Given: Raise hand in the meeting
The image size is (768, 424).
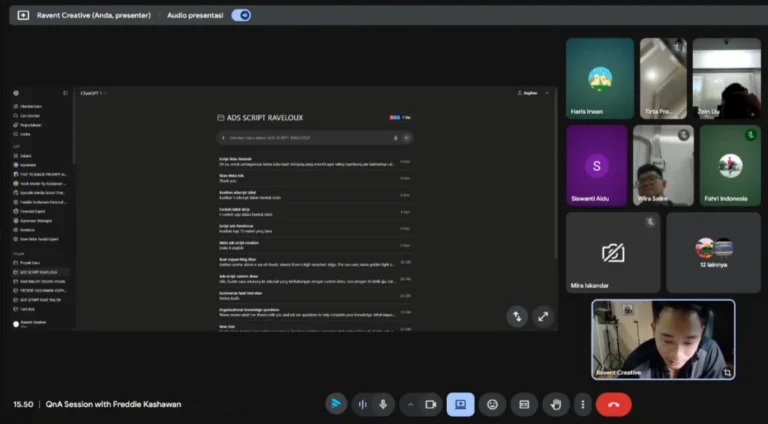Looking at the screenshot, I should coord(555,404).
